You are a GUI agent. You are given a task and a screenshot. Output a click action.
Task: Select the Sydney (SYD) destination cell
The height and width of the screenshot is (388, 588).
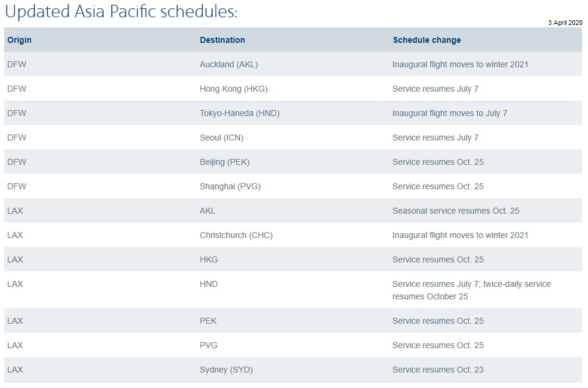[226, 370]
